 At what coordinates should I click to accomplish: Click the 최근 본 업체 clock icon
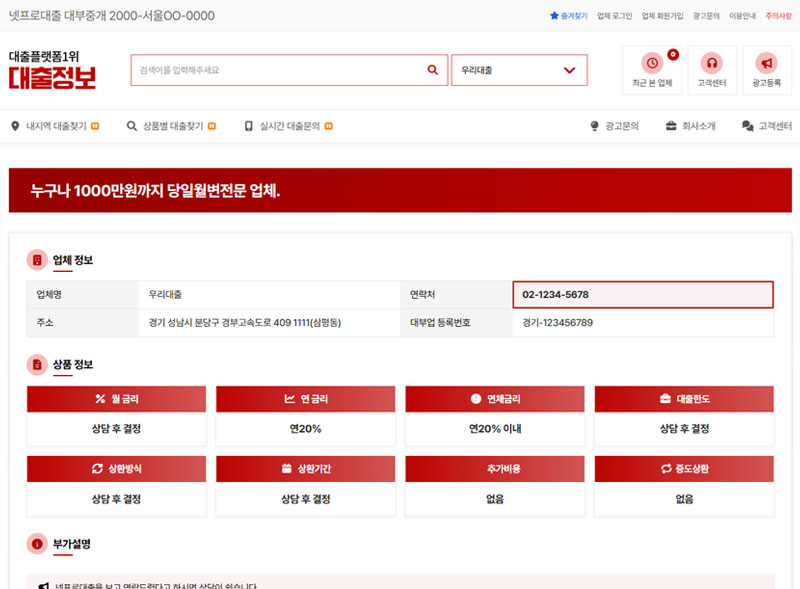[x=653, y=63]
